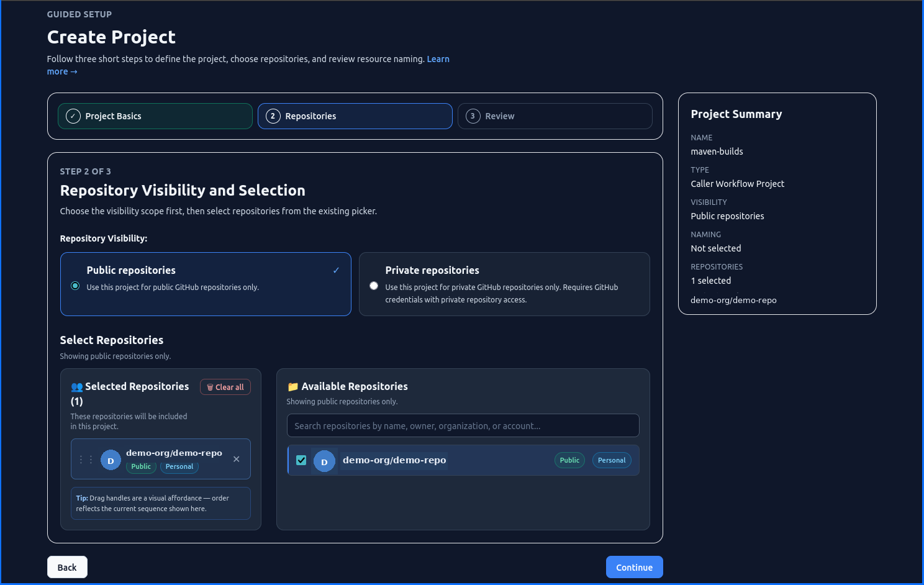
Task: Click Clear all selected repositories
Action: tap(225, 387)
